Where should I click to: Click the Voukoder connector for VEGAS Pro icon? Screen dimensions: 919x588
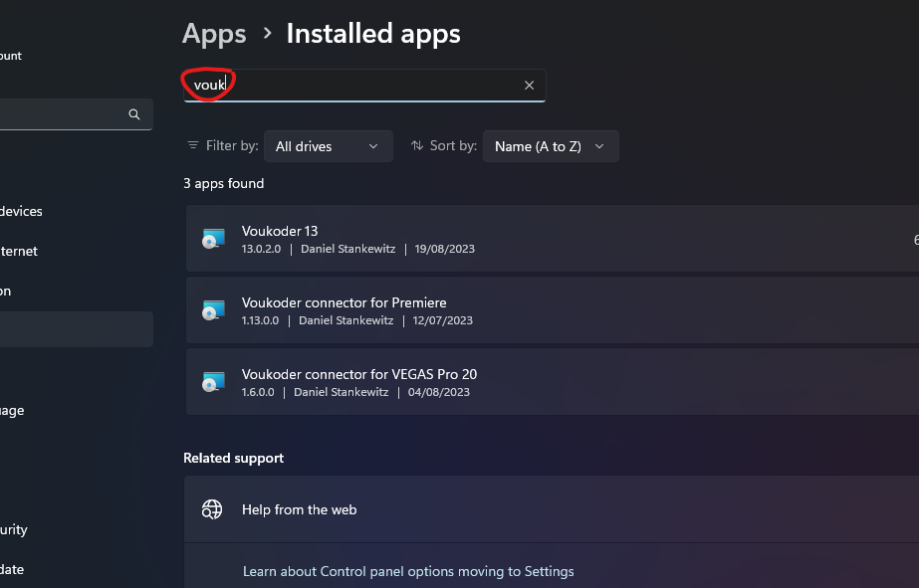coord(213,382)
